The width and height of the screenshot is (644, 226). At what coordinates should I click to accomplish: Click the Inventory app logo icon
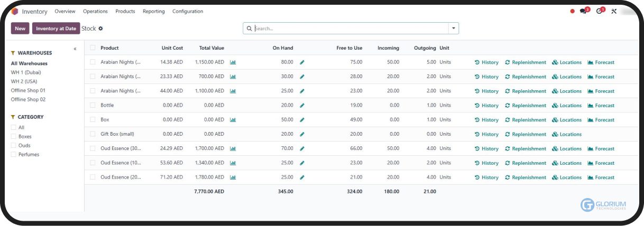pyautogui.click(x=15, y=11)
